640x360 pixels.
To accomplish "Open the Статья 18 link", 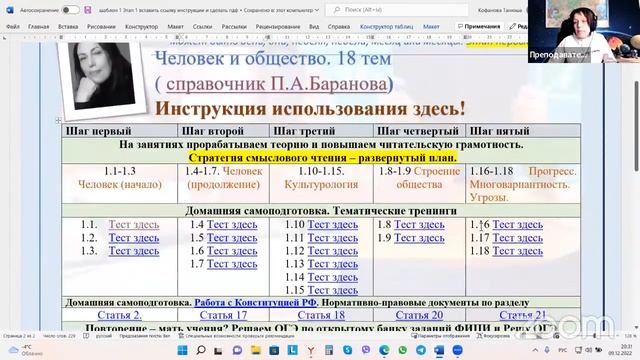I will point(321,315).
